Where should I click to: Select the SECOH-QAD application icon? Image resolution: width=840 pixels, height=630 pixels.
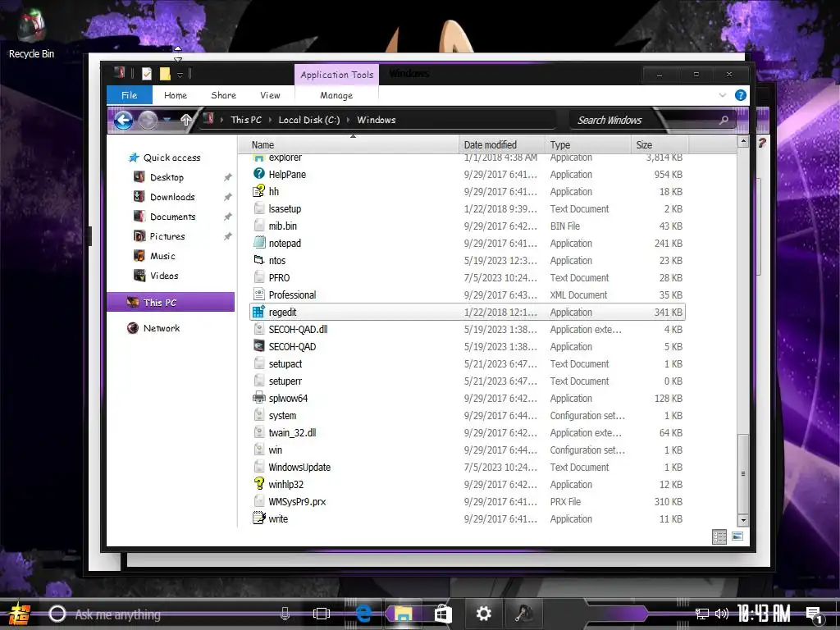pos(259,346)
